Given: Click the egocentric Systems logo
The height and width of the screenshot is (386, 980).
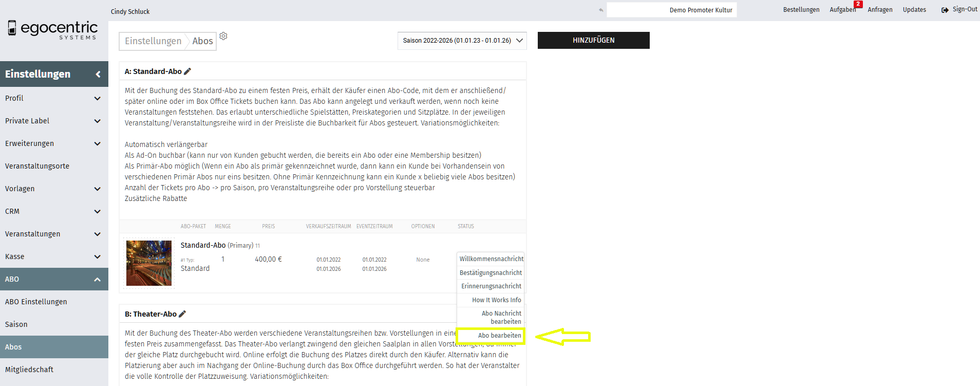Looking at the screenshot, I should pos(53,29).
